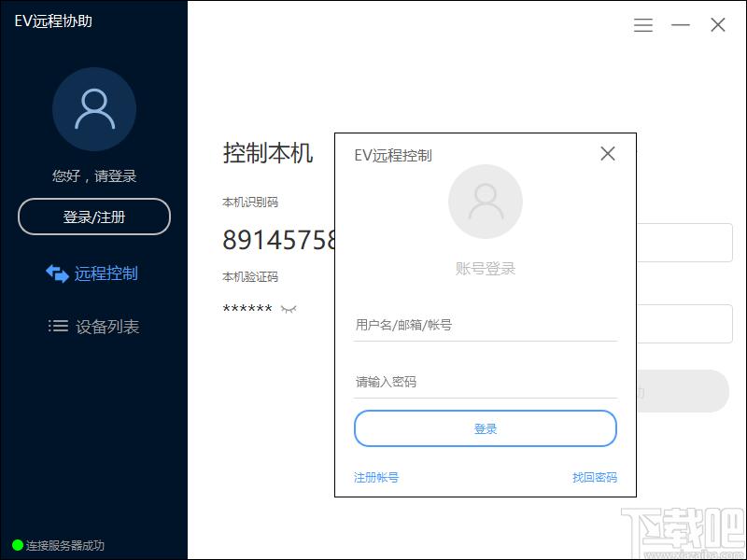Image resolution: width=747 pixels, height=560 pixels.
Task: Click the masked ****** verification code
Action: tap(247, 309)
